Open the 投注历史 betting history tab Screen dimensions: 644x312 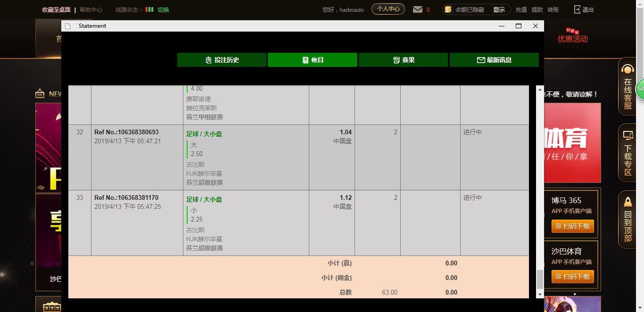tap(222, 60)
